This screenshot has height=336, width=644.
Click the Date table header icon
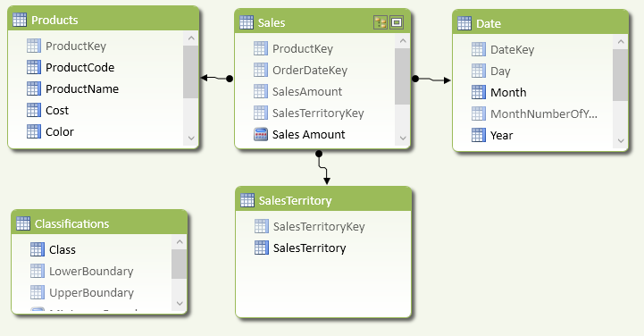point(464,23)
